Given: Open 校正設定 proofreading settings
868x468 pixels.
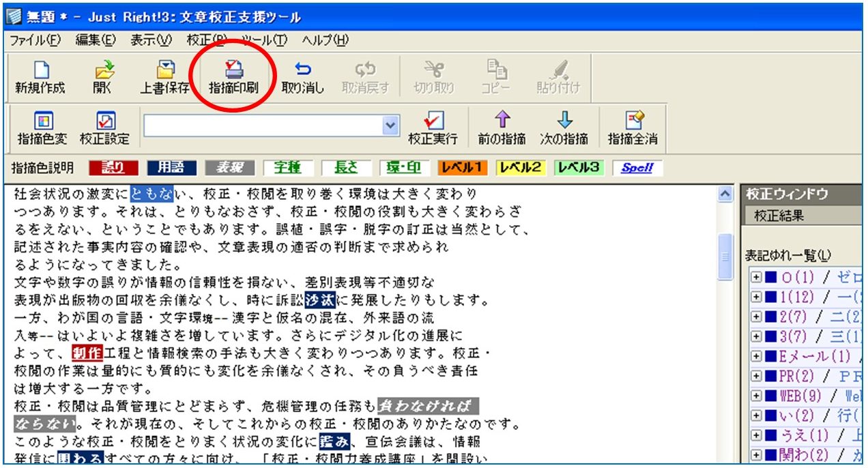Looking at the screenshot, I should click(x=104, y=128).
